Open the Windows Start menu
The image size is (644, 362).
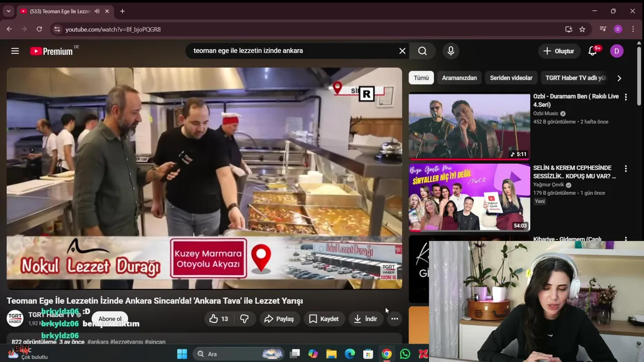click(x=182, y=354)
